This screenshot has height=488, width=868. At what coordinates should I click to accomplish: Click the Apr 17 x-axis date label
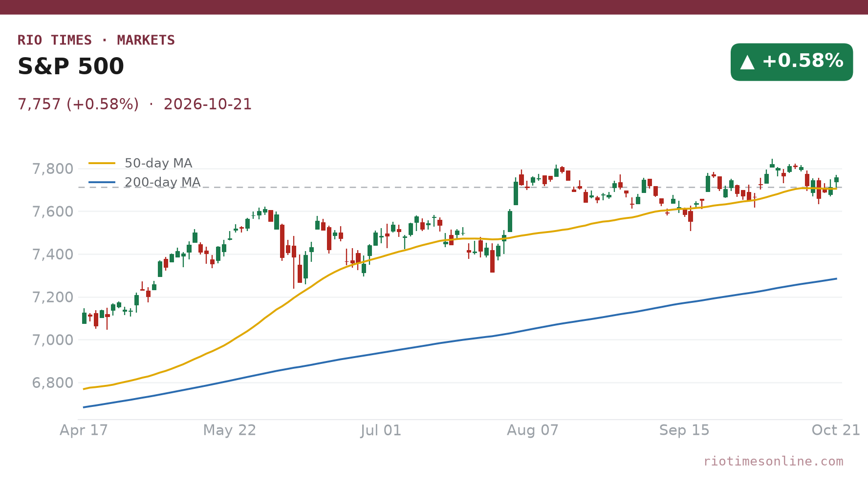[84, 430]
